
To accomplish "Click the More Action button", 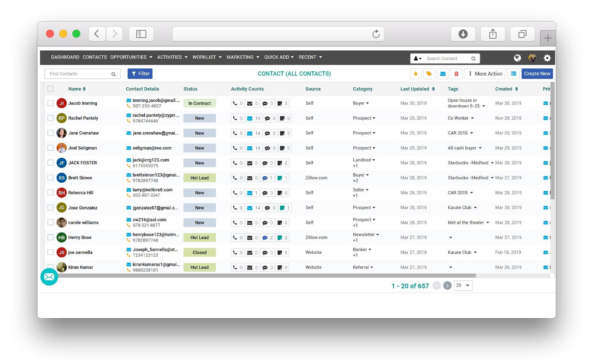I will pyautogui.click(x=484, y=74).
